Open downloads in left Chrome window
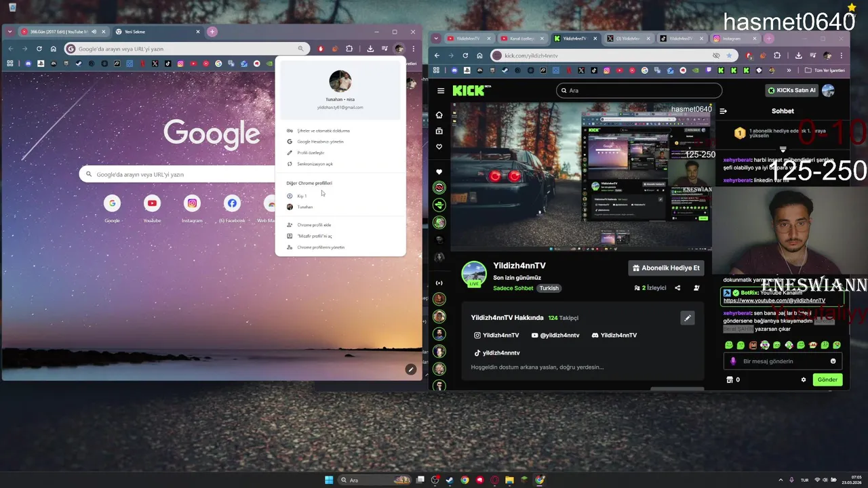The image size is (868, 488). pos(370,49)
